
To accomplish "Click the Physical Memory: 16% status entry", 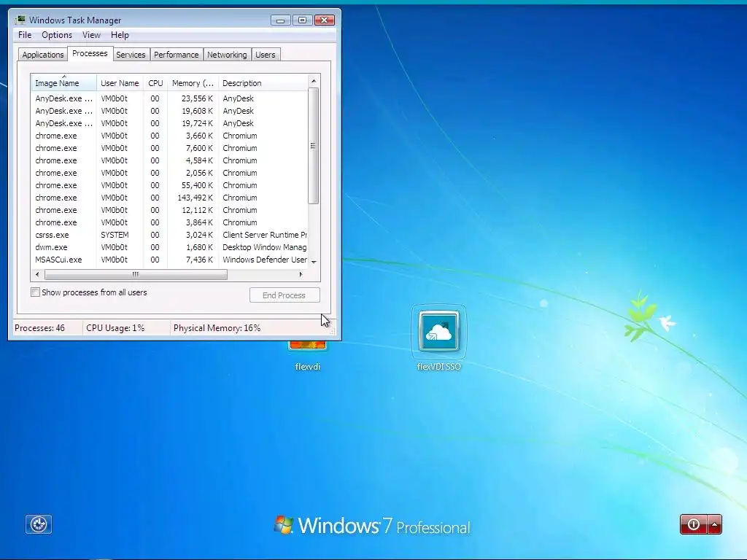I will (x=217, y=328).
